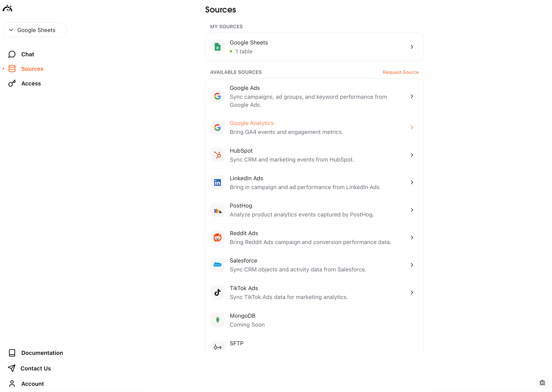
Task: Open the connected Google Sheets source
Action: coord(314,47)
